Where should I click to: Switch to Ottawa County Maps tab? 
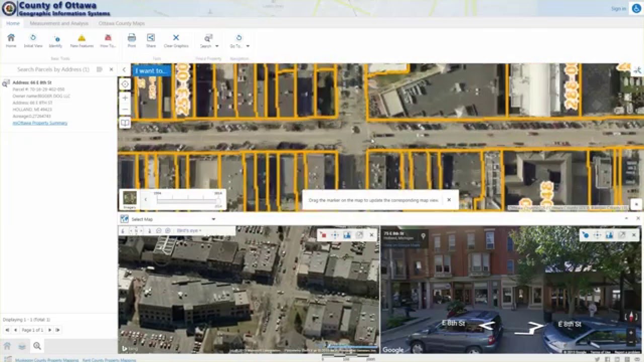tap(122, 23)
